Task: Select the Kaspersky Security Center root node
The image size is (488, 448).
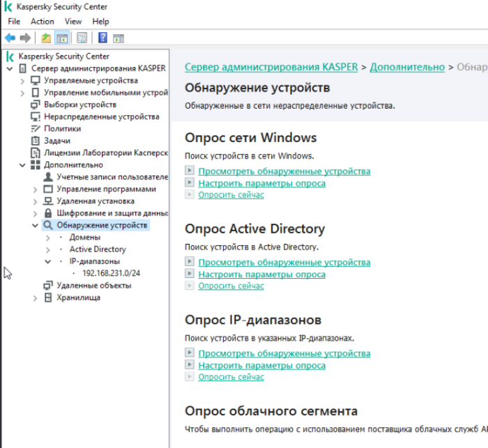Action: click(64, 56)
